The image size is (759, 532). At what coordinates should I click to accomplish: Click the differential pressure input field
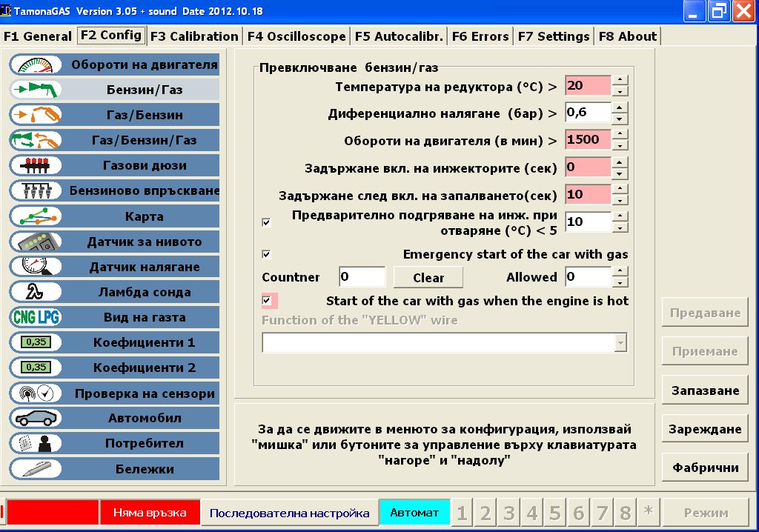pos(588,113)
